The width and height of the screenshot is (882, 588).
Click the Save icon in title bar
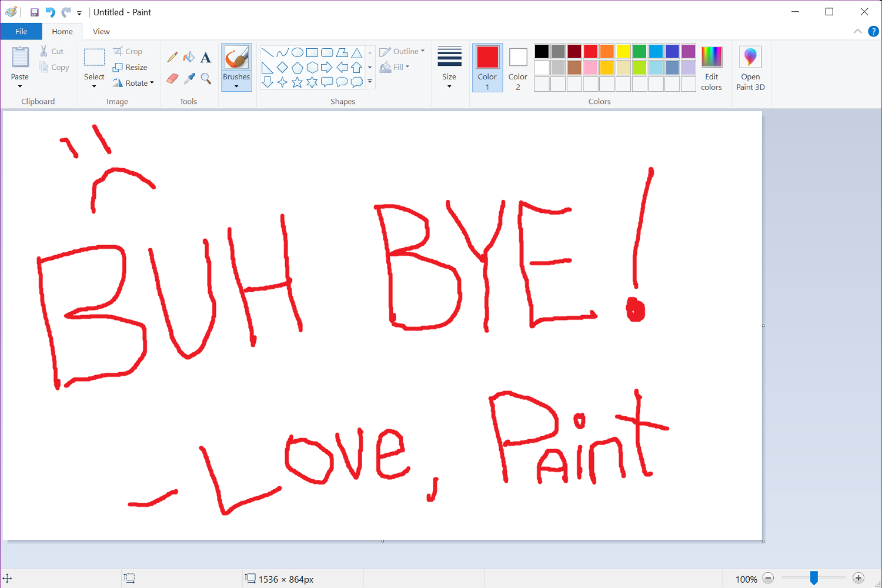click(x=35, y=12)
